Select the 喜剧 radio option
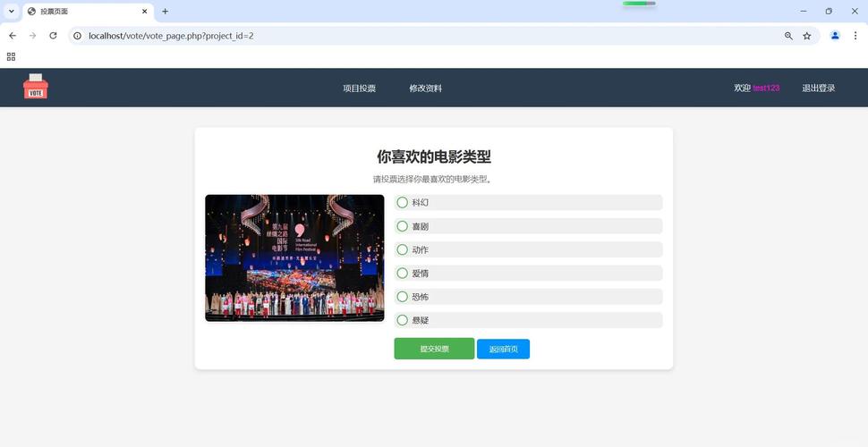The height and width of the screenshot is (447, 868). click(x=403, y=226)
